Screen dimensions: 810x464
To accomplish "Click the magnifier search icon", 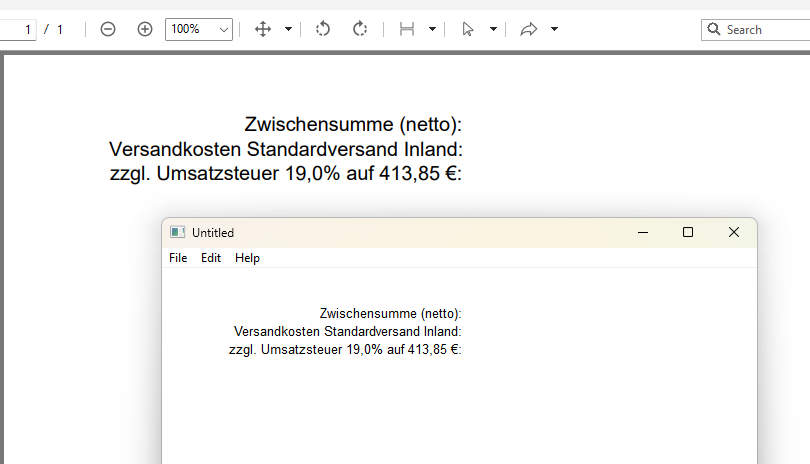I will click(x=714, y=29).
